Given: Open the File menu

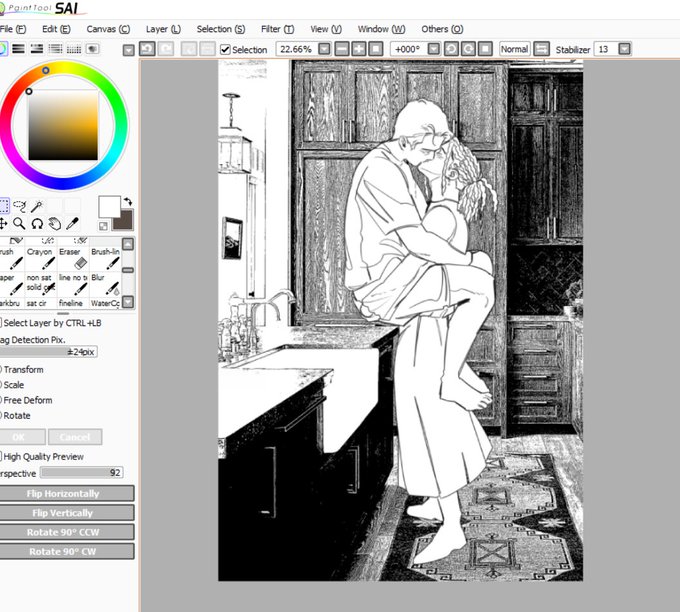Looking at the screenshot, I should tap(13, 29).
